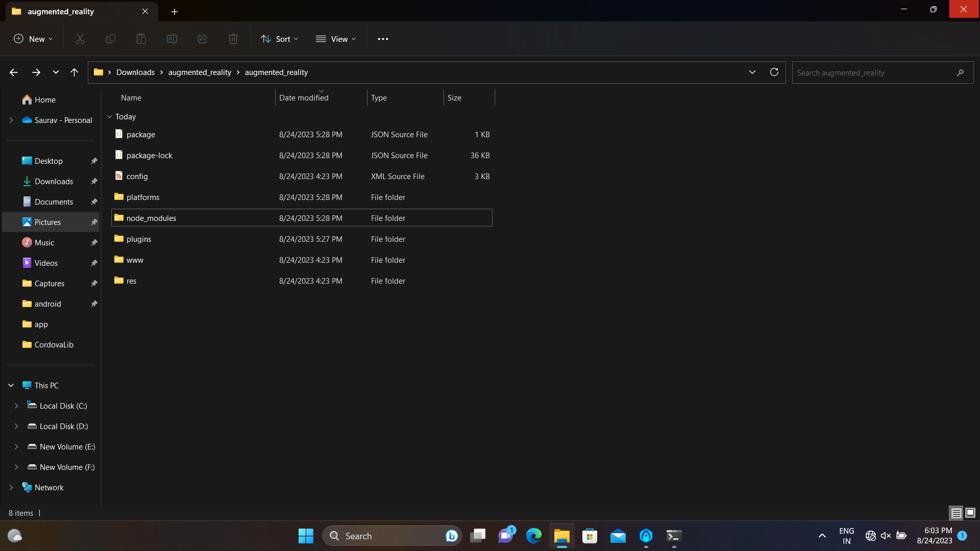Select the platforms folder
This screenshot has height=551, width=980.
tap(302, 197)
